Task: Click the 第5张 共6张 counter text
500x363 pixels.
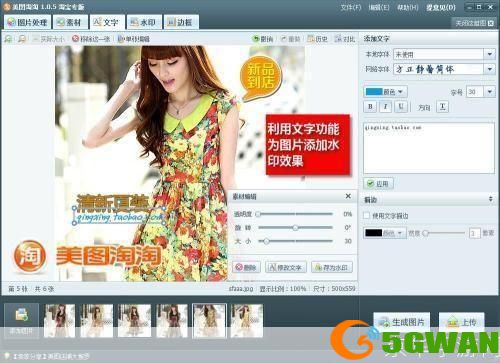Action: [x=31, y=289]
